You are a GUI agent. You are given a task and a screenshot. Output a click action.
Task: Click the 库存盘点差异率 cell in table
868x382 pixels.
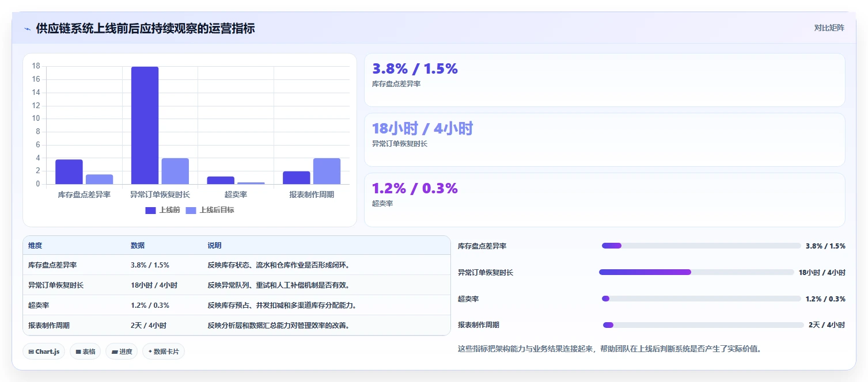52,265
